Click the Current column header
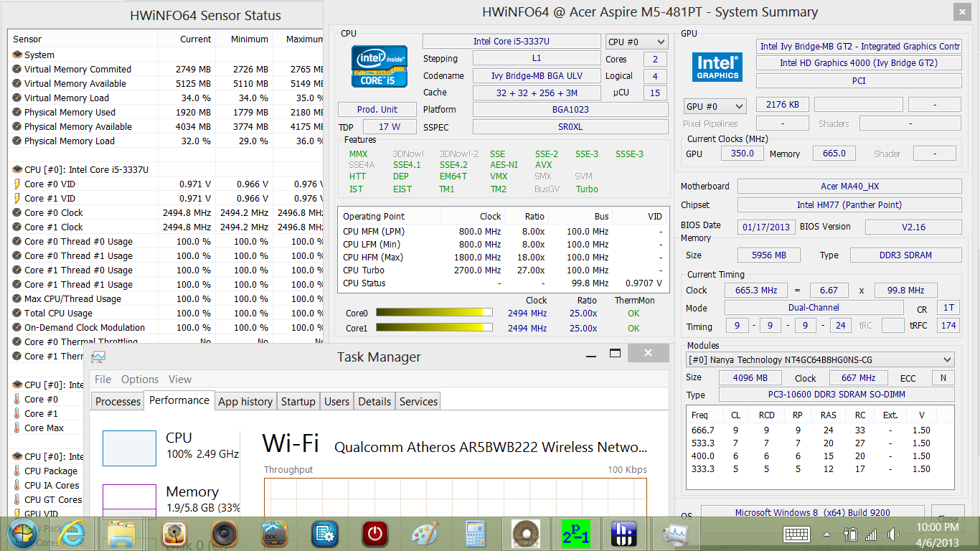Viewport: 980px width, 551px height. pyautogui.click(x=186, y=39)
